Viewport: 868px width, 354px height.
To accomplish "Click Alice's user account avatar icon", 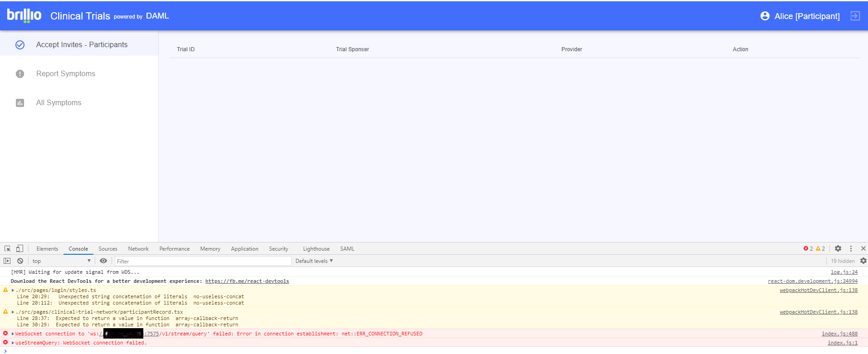I will (x=765, y=16).
